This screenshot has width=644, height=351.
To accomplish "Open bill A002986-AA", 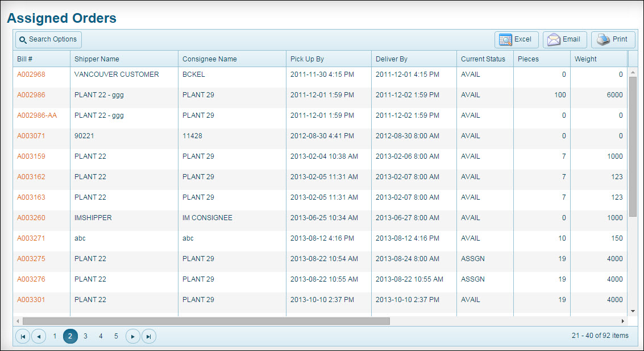I will [x=37, y=115].
